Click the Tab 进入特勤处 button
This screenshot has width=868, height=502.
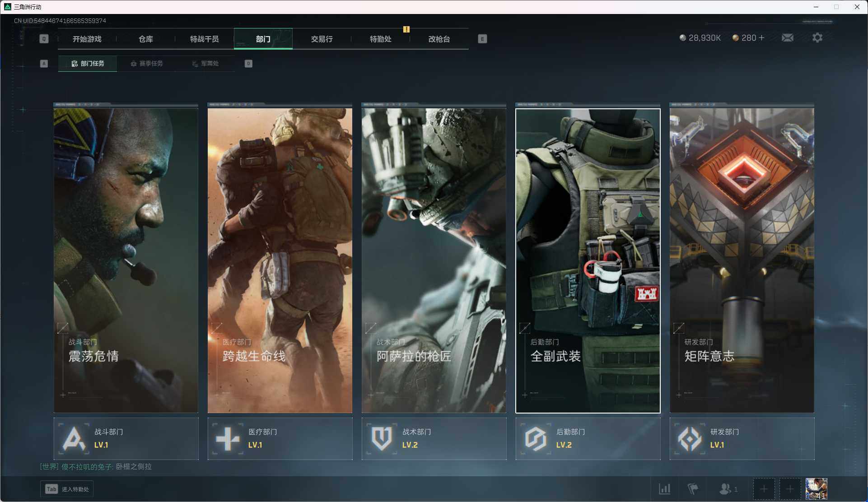tap(67, 489)
